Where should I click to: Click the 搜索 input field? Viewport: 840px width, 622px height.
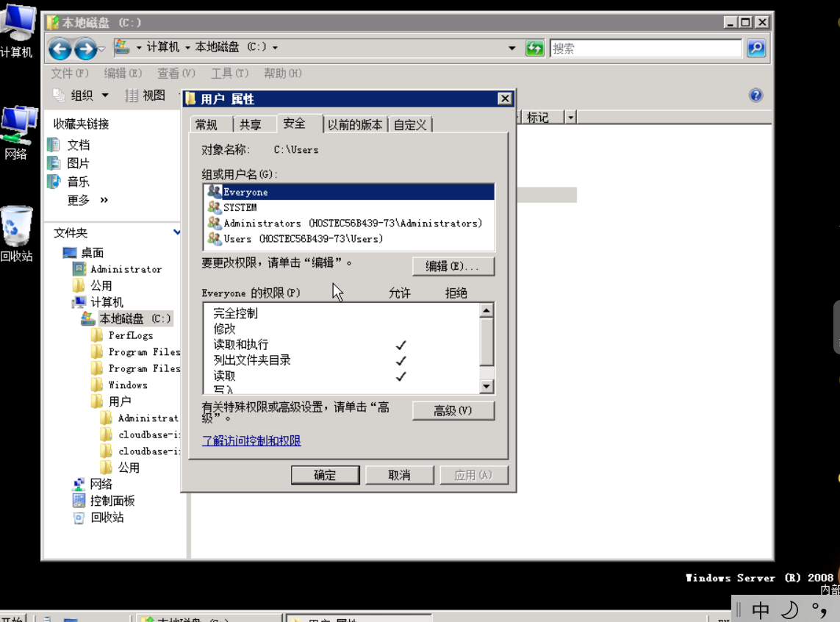645,49
